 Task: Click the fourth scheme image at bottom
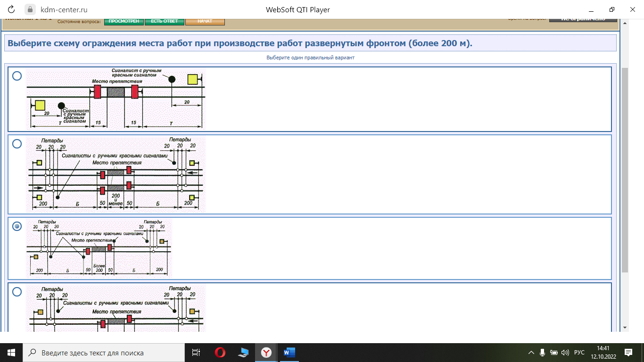click(x=116, y=308)
